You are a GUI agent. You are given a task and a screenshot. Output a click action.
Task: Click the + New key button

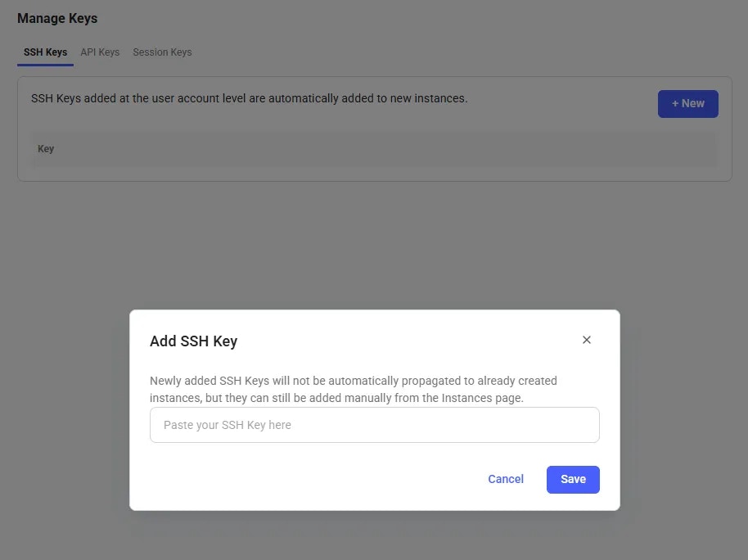(688, 104)
